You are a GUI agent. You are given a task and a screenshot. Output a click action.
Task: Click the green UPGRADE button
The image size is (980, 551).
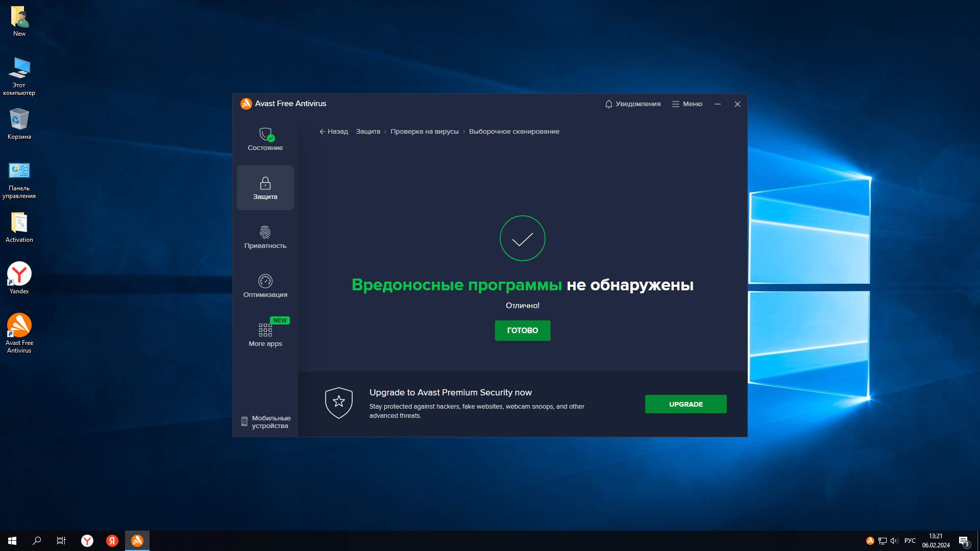[685, 404]
